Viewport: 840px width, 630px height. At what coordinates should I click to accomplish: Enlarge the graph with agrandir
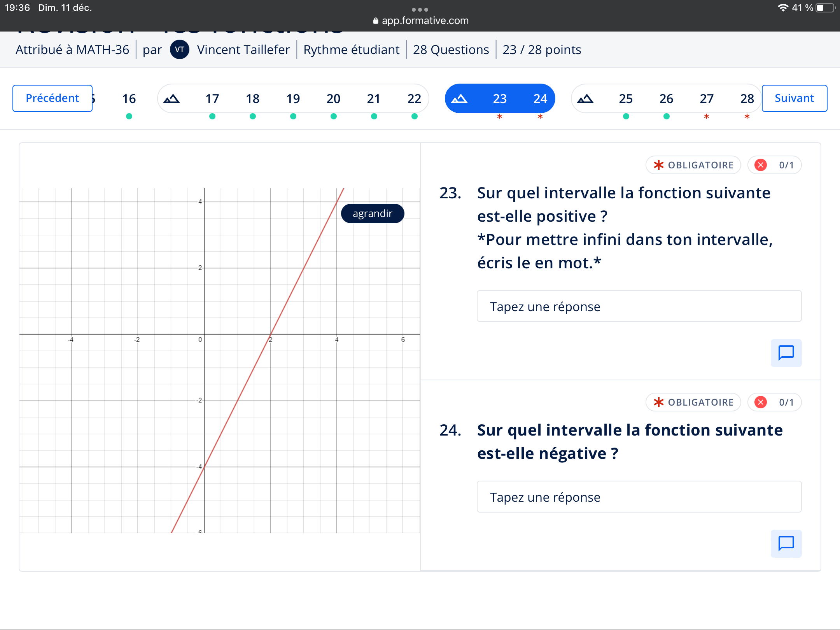click(x=373, y=213)
